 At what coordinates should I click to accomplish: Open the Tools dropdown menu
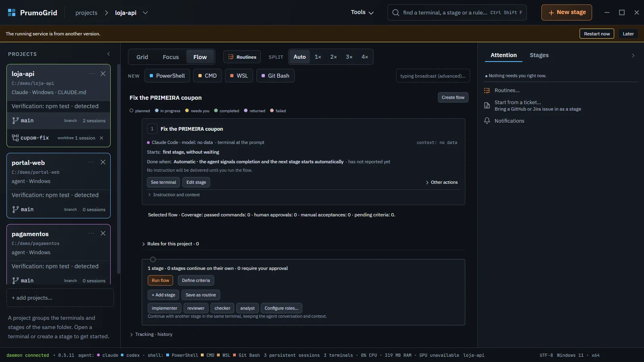point(362,12)
